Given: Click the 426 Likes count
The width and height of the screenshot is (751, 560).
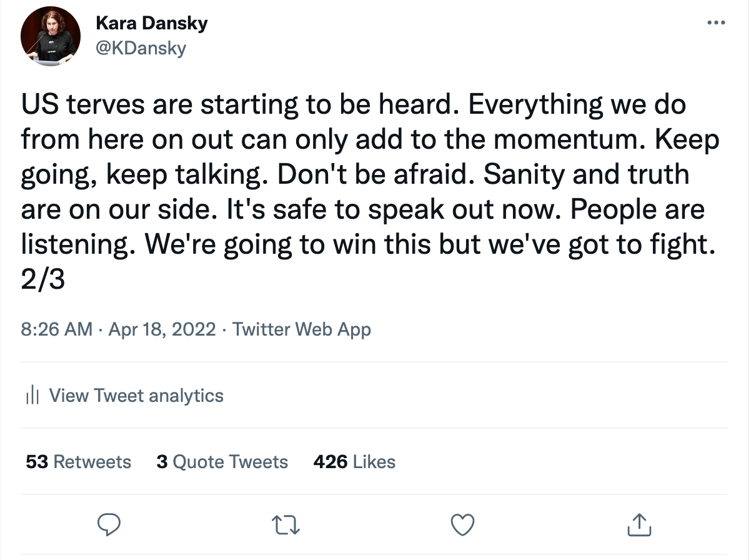Looking at the screenshot, I should (x=354, y=461).
